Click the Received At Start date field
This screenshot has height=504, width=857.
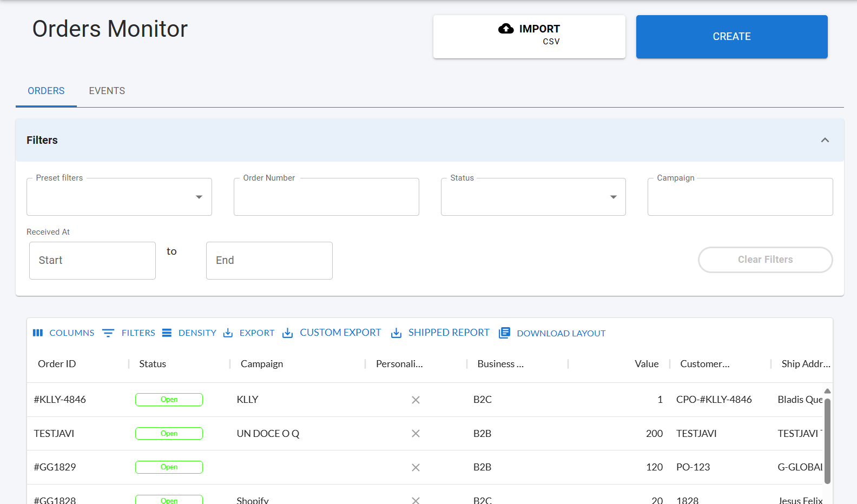[93, 261]
